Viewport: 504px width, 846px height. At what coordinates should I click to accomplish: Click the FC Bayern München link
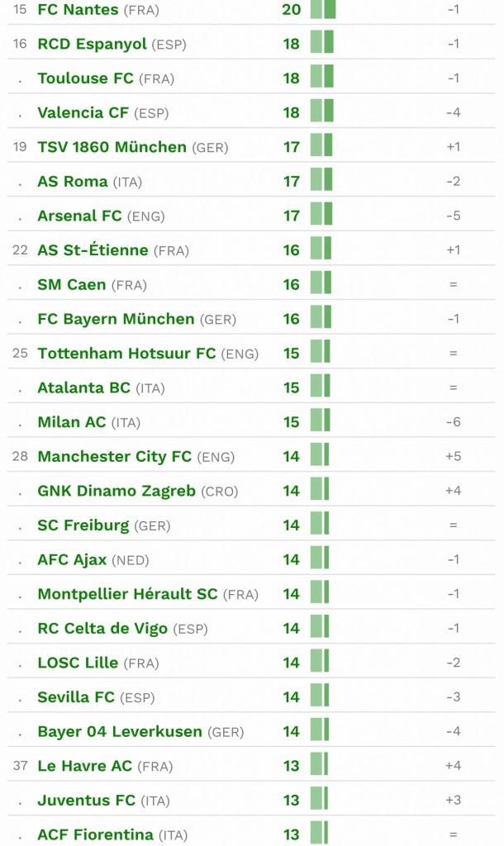116,319
